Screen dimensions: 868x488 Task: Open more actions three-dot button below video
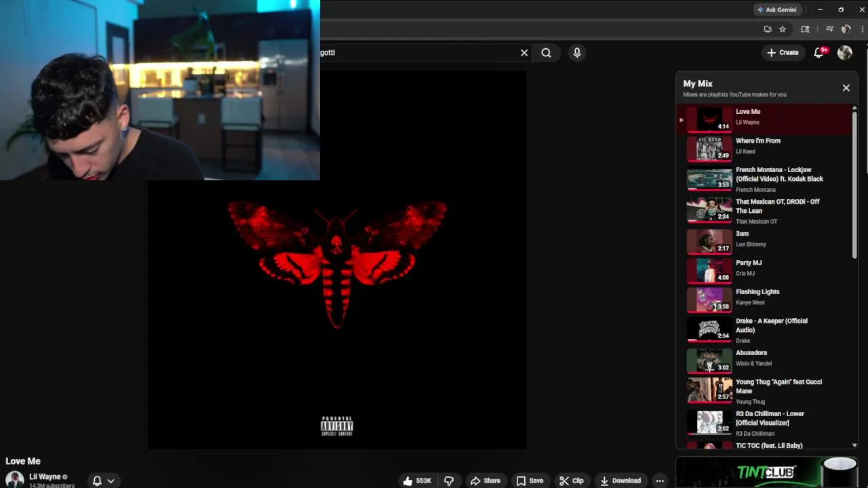(660, 481)
